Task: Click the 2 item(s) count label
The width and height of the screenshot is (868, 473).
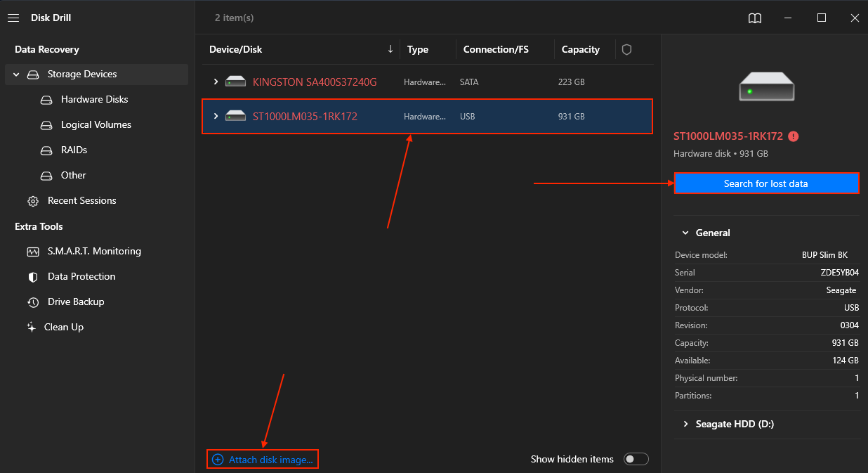Action: point(235,18)
